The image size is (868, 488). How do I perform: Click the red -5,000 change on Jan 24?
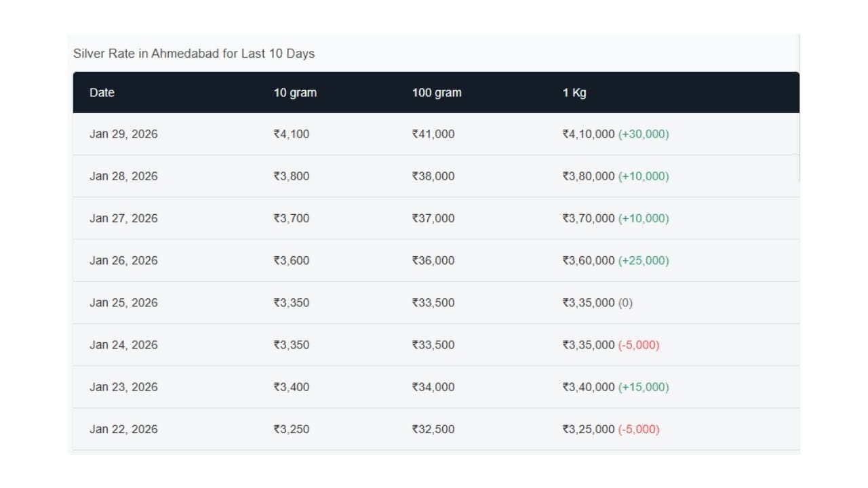[639, 344]
